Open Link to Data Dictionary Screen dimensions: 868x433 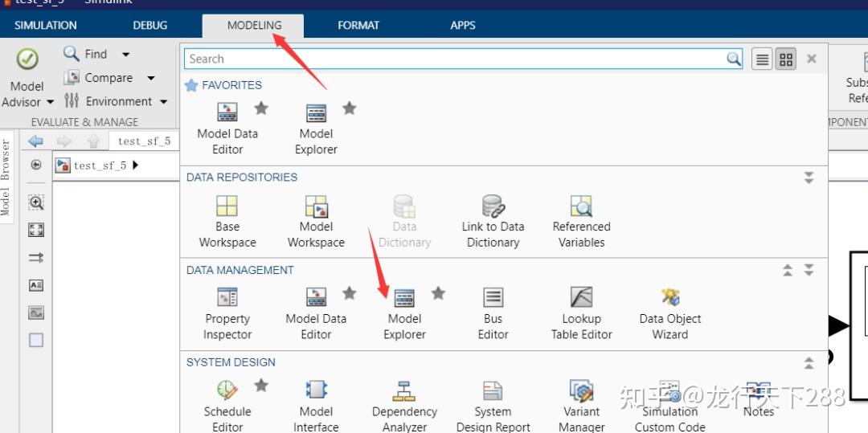(493, 221)
